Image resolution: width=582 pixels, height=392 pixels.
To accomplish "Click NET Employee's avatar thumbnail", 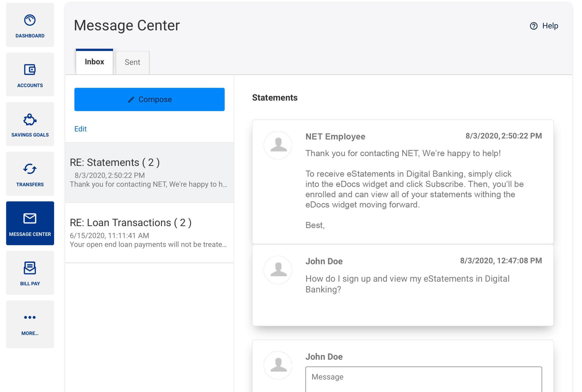I will coord(278,145).
